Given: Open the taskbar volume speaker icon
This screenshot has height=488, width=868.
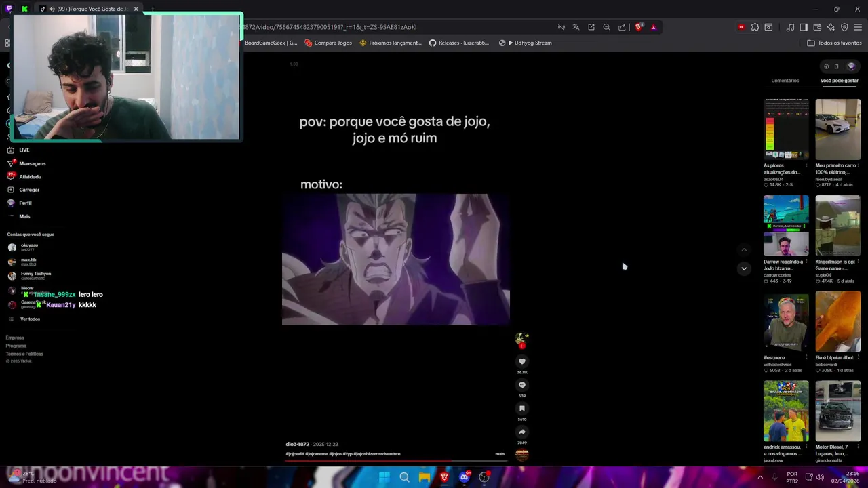Looking at the screenshot, I should 821,477.
